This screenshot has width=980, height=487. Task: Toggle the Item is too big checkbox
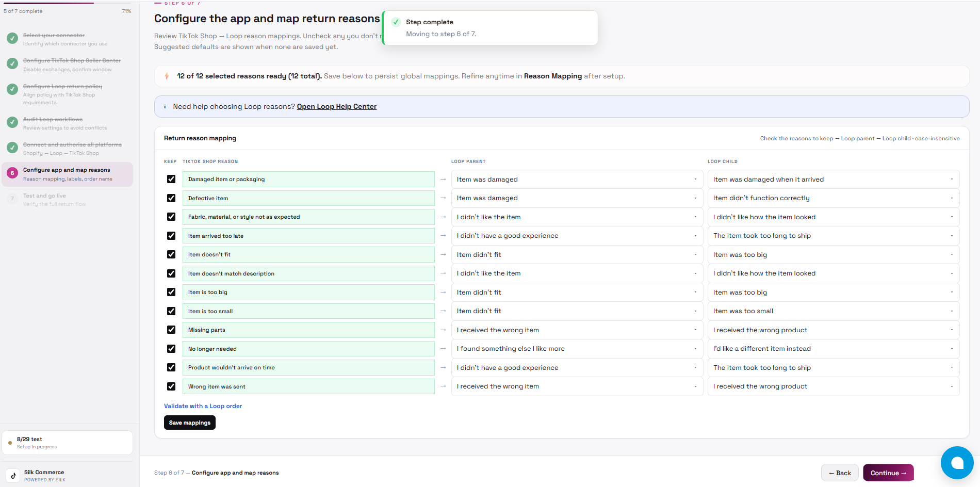click(171, 292)
